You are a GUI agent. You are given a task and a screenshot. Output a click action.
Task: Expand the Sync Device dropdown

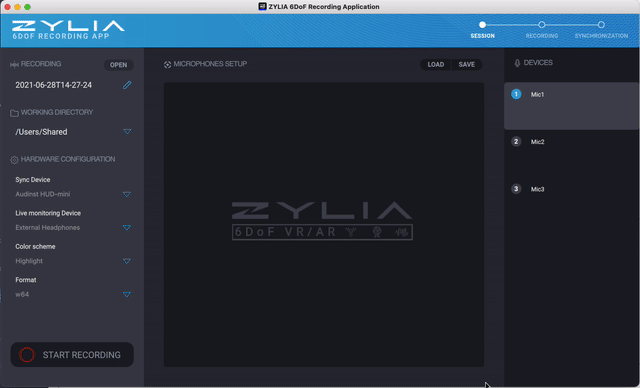127,194
